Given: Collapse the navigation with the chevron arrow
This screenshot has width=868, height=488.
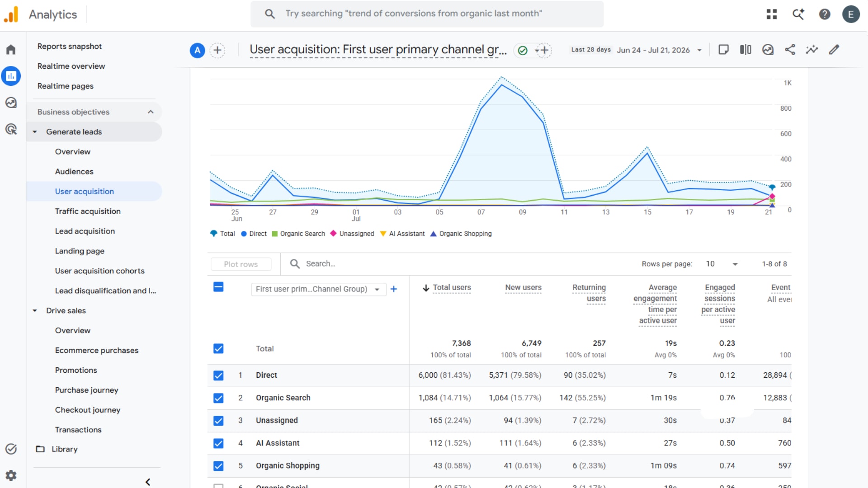Looking at the screenshot, I should (148, 482).
